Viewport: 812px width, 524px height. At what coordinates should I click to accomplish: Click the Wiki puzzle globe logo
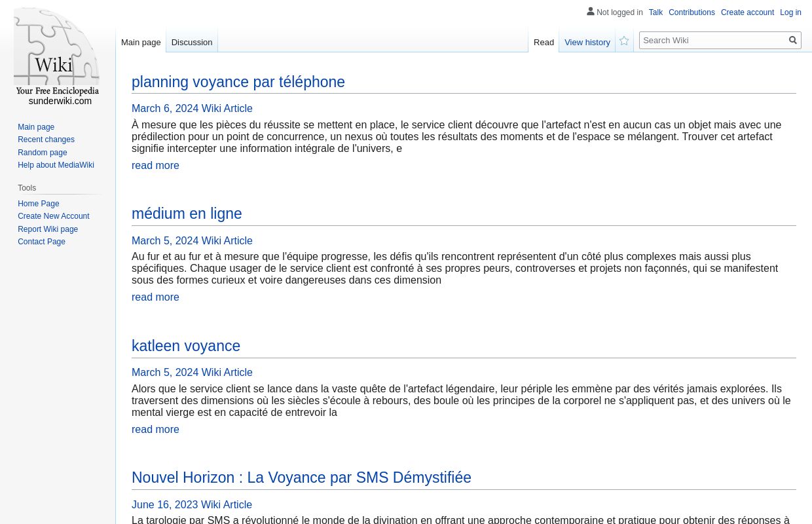57,52
